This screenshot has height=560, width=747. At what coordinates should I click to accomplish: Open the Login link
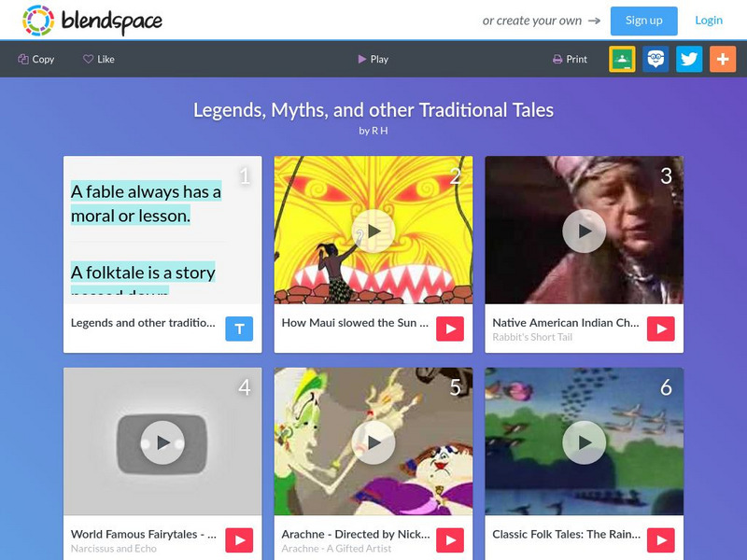pos(709,20)
